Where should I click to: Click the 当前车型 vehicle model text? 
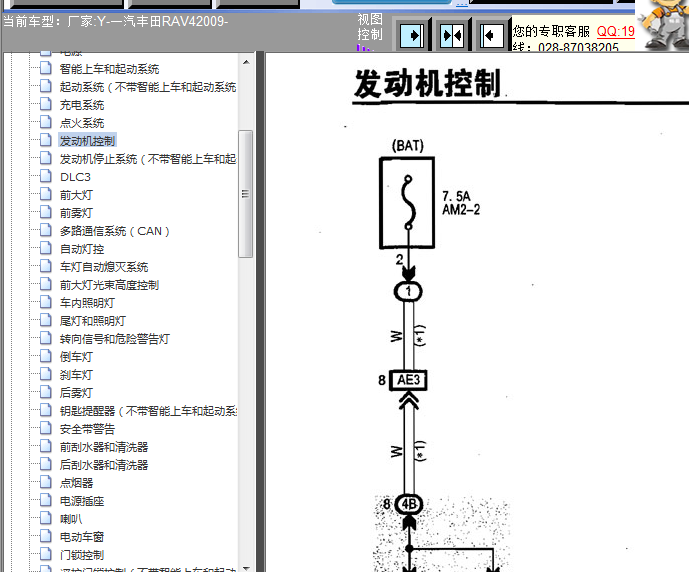116,21
